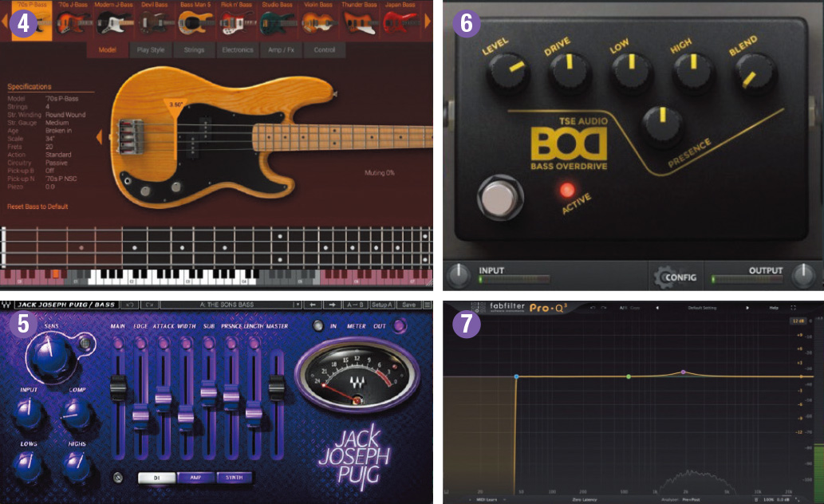Toggle the LENGTH fader on/off light
Viewport: 824px width, 504px height.
pos(254,343)
